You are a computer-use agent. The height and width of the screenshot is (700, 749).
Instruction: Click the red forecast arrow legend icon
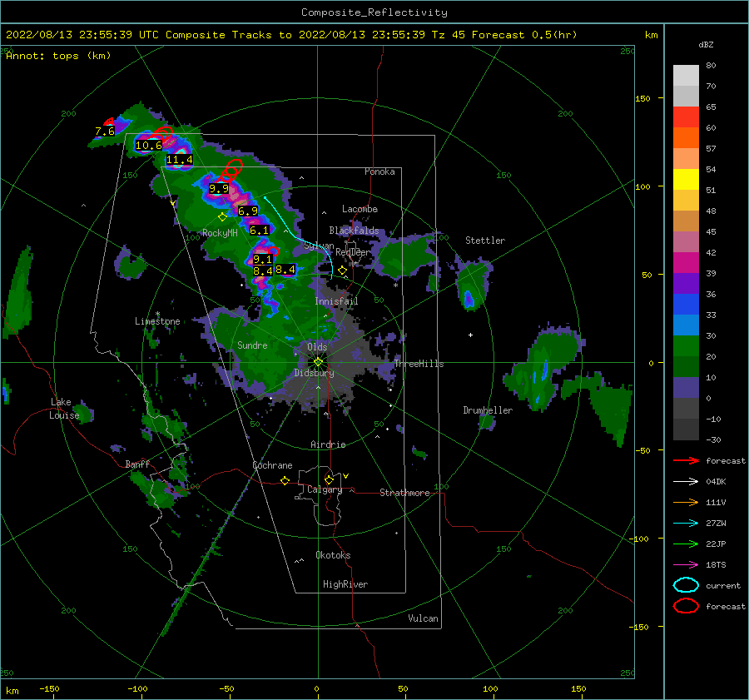click(686, 460)
